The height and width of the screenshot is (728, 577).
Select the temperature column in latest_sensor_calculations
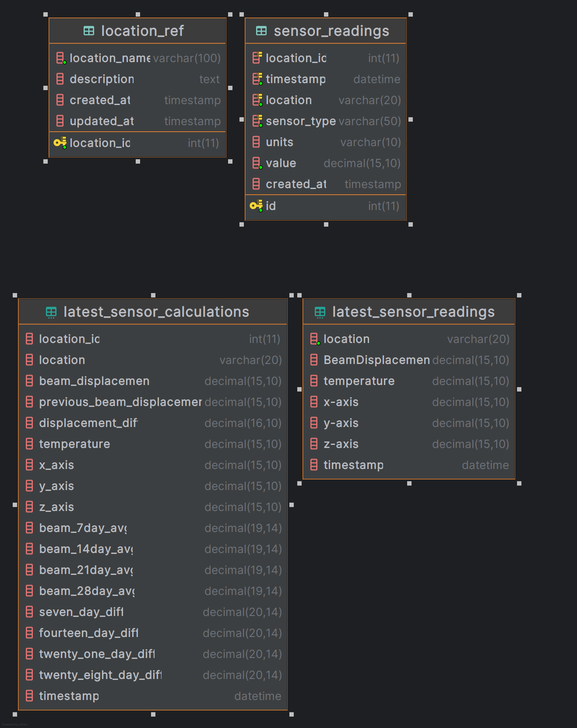coord(153,444)
